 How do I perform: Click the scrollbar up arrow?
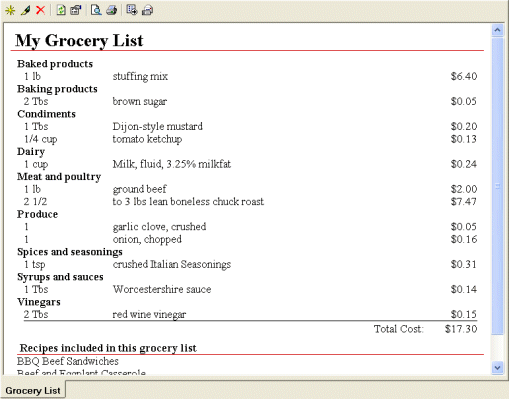497,30
